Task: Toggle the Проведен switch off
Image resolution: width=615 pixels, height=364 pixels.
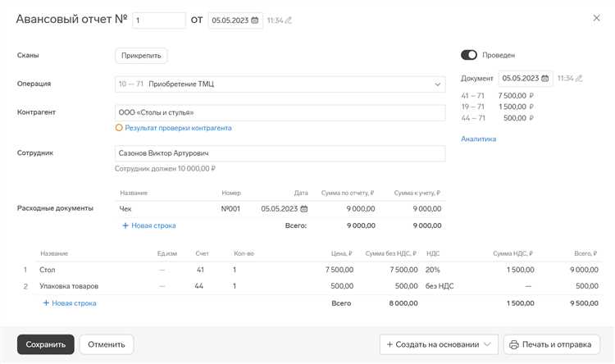Action: coord(469,55)
